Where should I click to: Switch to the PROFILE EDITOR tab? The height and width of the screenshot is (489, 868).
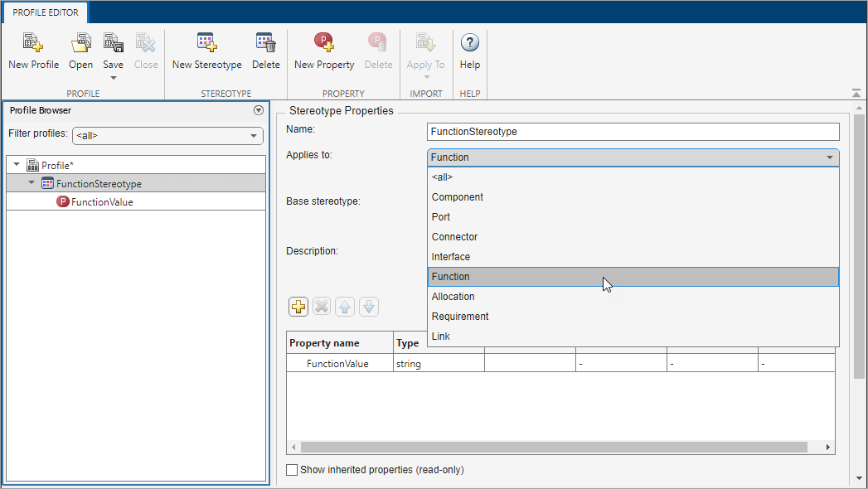pos(44,12)
